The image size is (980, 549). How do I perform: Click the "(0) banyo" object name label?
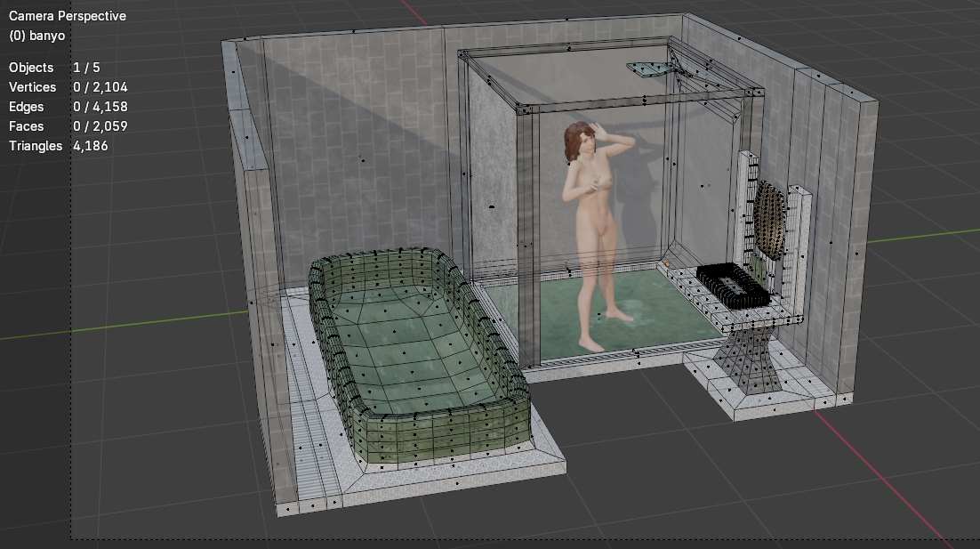36,36
